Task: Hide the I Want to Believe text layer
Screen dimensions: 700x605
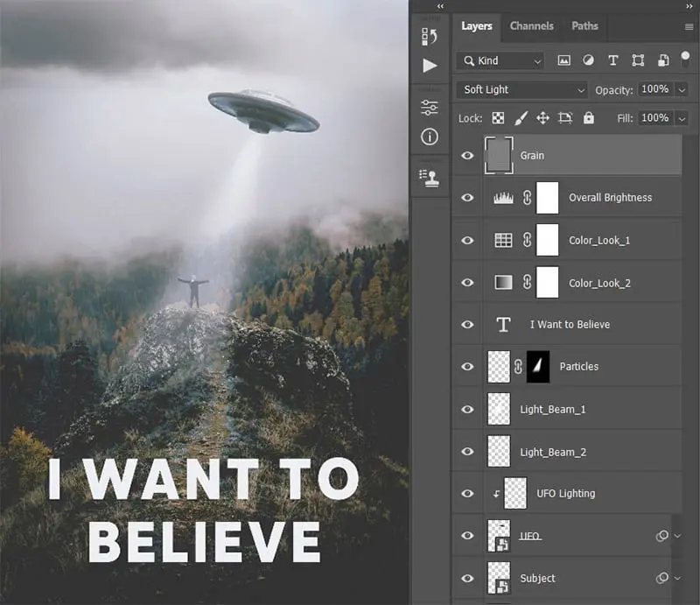Action: pos(467,325)
